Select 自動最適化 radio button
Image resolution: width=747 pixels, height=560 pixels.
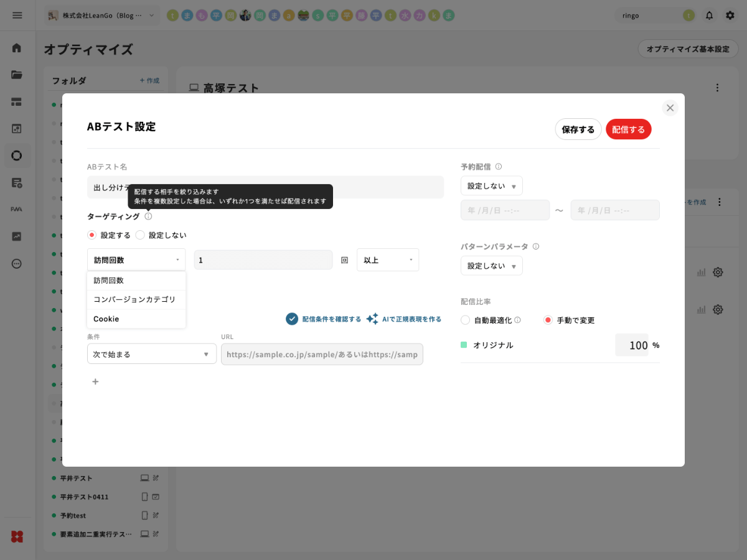coord(465,320)
